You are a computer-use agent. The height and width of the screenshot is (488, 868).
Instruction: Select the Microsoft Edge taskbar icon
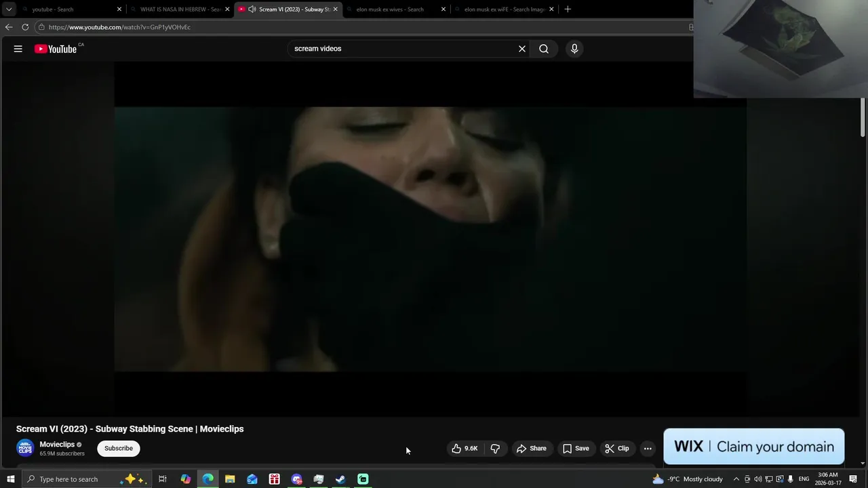coord(208,479)
